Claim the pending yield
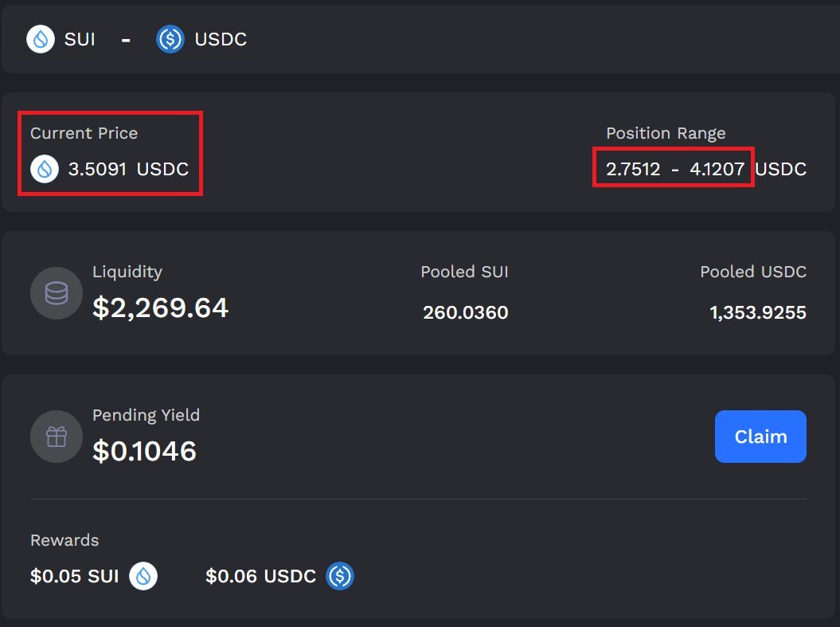Image resolution: width=840 pixels, height=627 pixels. point(760,437)
